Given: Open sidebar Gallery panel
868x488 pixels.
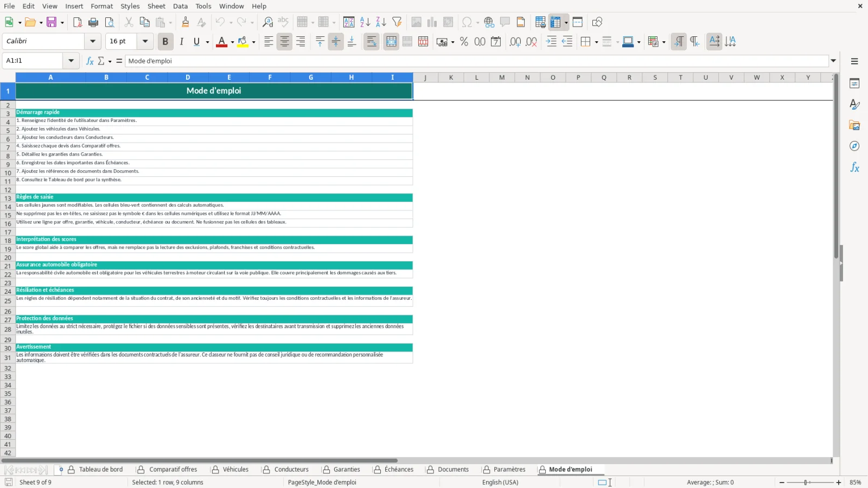Looking at the screenshot, I should pos(854,125).
